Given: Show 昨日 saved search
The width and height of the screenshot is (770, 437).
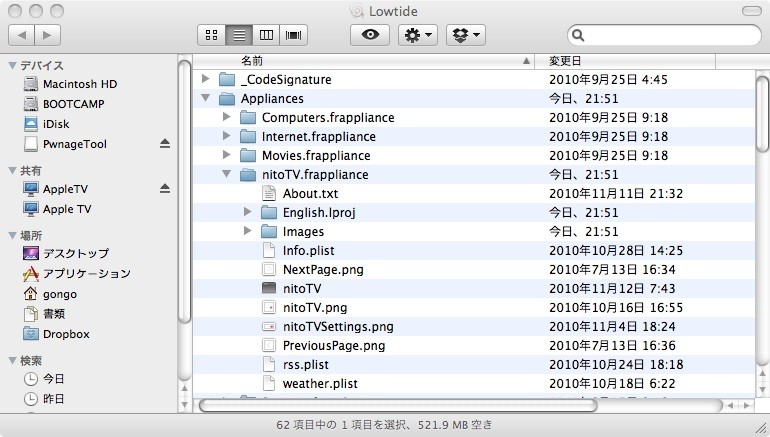Looking at the screenshot, I should [53, 399].
